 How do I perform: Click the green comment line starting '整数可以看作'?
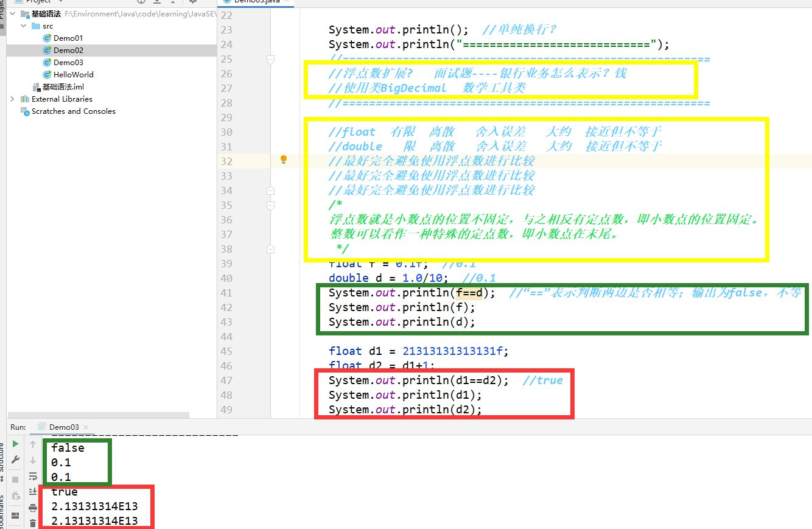pos(474,234)
